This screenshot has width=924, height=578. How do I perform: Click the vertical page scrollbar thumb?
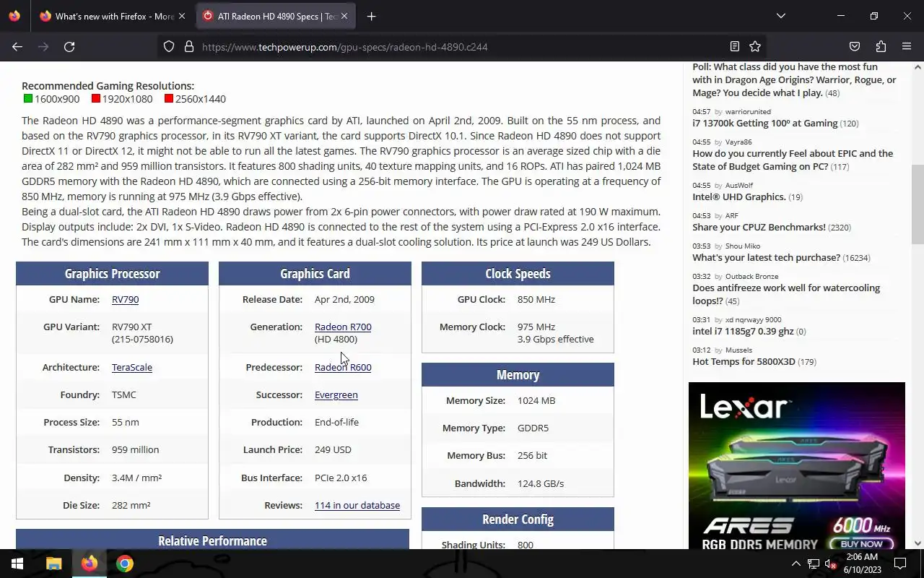click(918, 204)
